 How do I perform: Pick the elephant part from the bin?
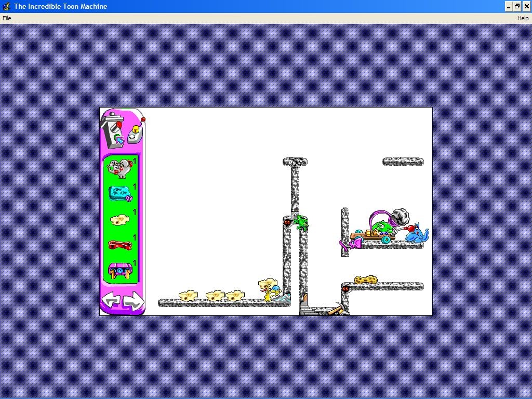coord(119,168)
